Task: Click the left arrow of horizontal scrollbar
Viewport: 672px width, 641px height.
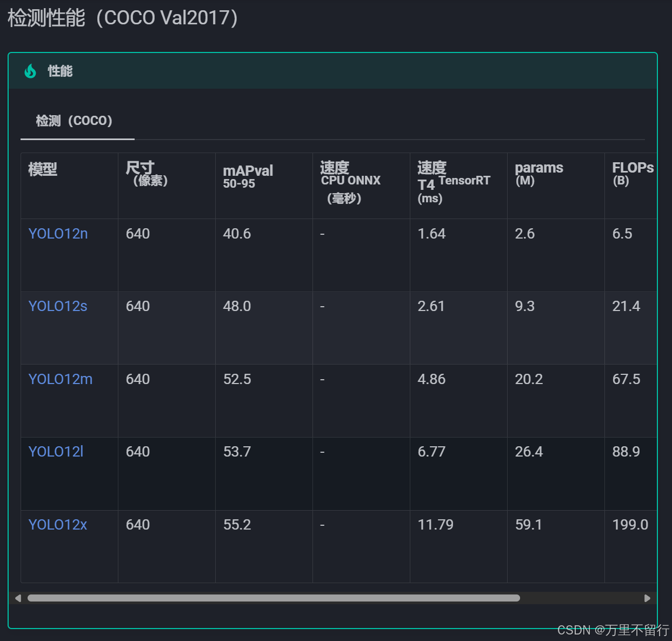Action: pos(18,598)
